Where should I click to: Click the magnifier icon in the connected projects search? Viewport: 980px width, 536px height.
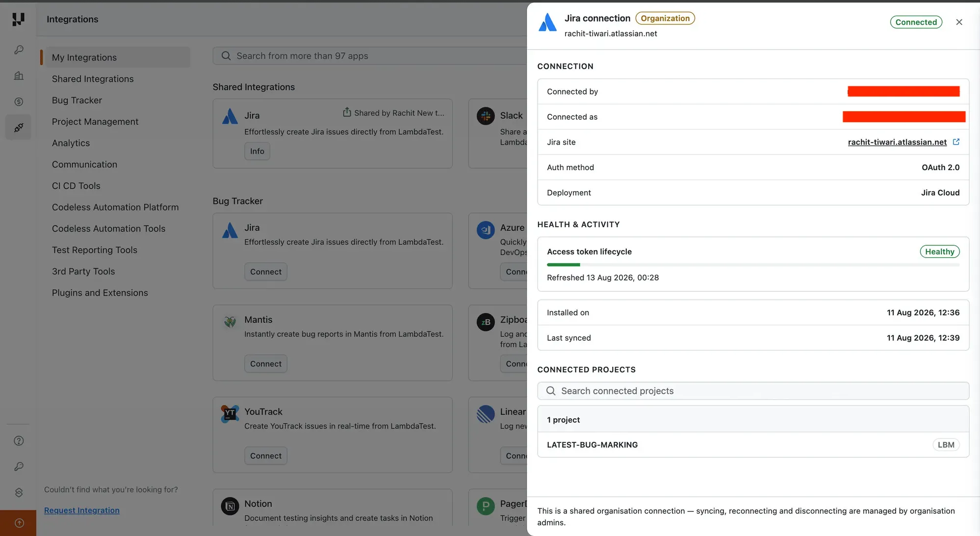point(551,391)
